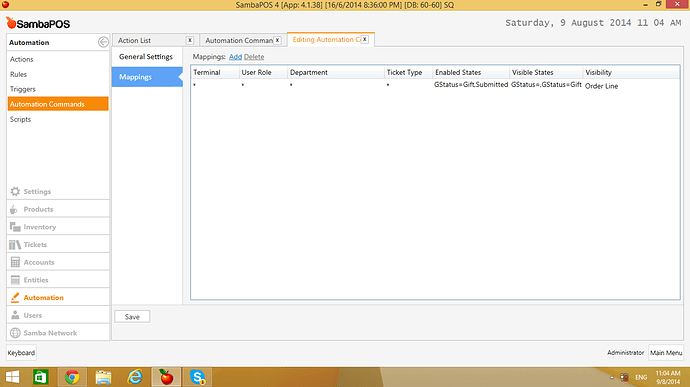The width and height of the screenshot is (690, 387).
Task: Show hidden tray icons arrow
Action: (612, 377)
